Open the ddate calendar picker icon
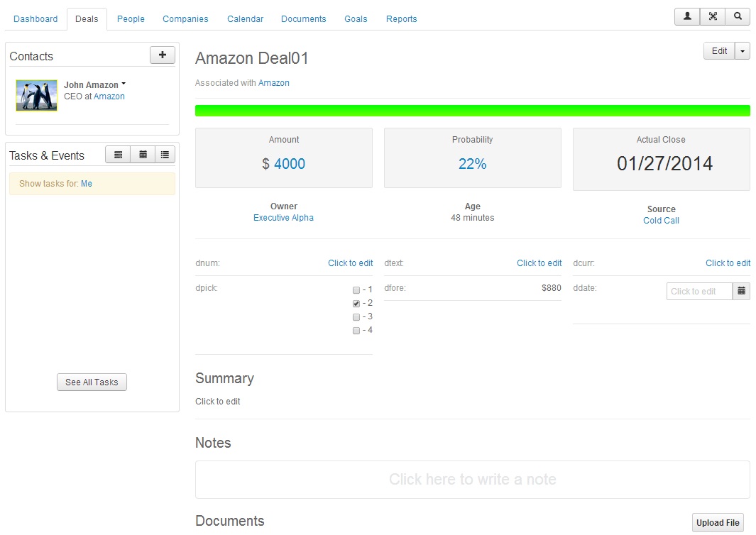Image resolution: width=756 pixels, height=535 pixels. coord(741,291)
